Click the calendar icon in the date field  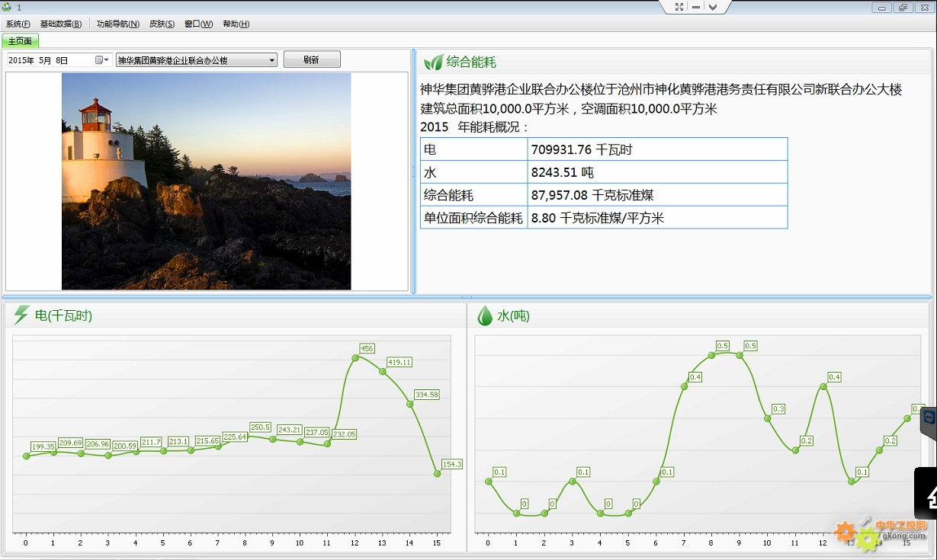coord(100,59)
